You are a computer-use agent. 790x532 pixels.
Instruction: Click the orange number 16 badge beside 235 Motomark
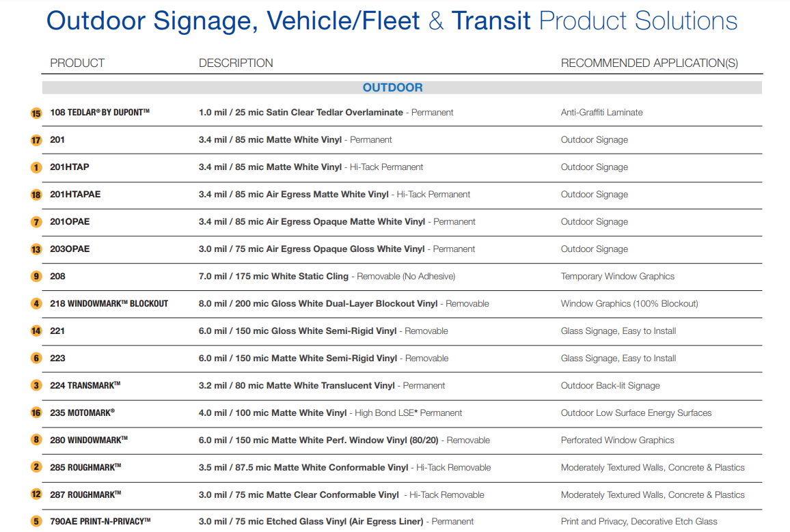coord(36,413)
